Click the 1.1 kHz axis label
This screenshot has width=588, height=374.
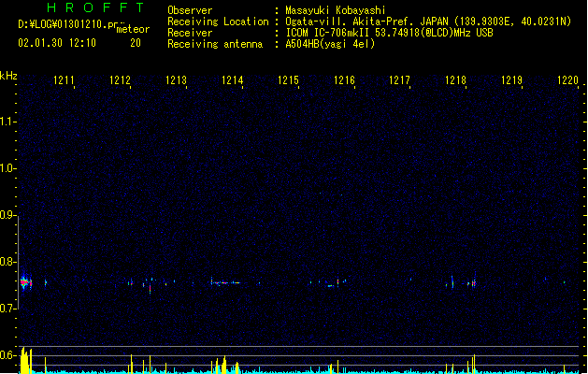(x=7, y=122)
